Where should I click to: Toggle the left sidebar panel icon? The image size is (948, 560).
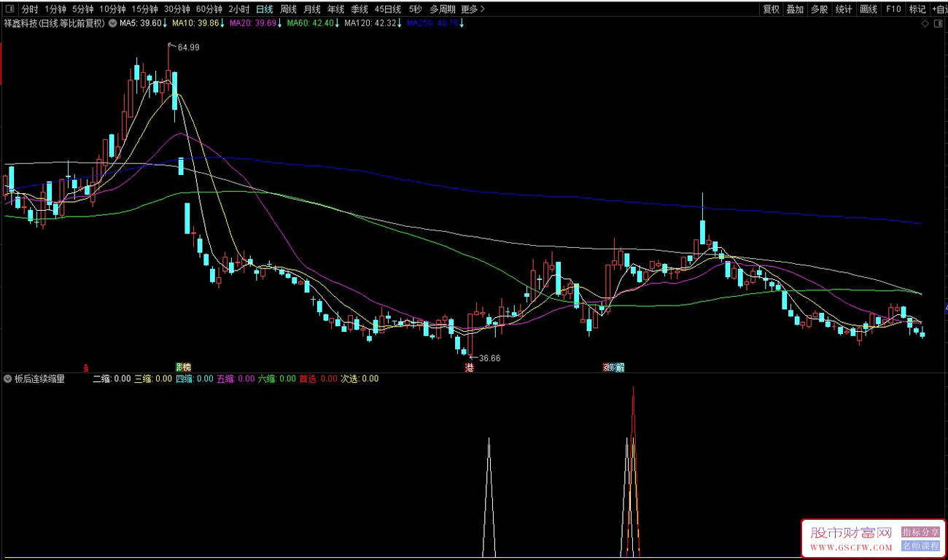(x=9, y=9)
